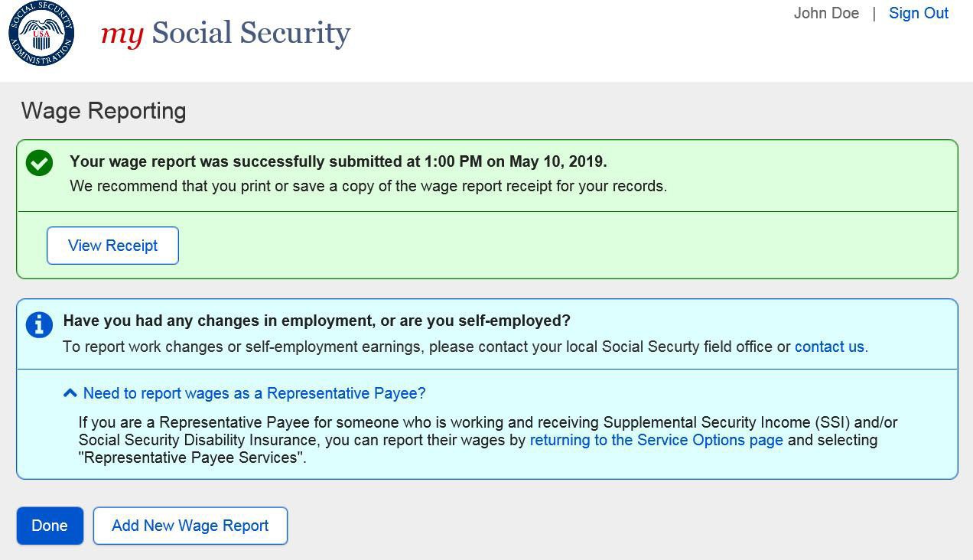
Task: Click the bold "successfully submitted" confirmation message
Action: tap(338, 161)
